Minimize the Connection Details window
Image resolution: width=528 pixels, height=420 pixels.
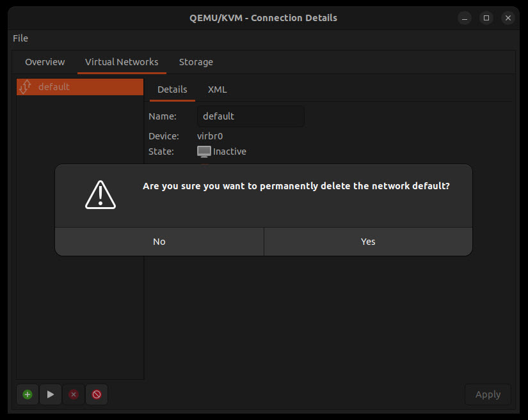[x=464, y=18]
